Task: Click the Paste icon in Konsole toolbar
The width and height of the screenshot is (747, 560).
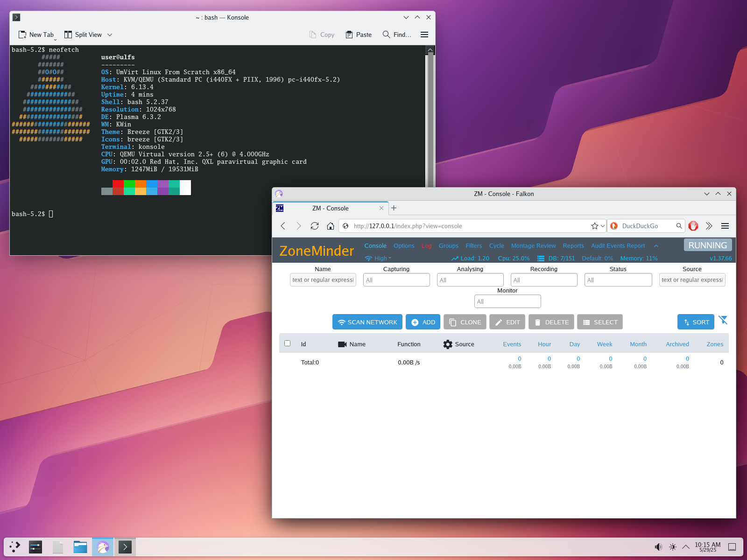Action: click(x=348, y=35)
